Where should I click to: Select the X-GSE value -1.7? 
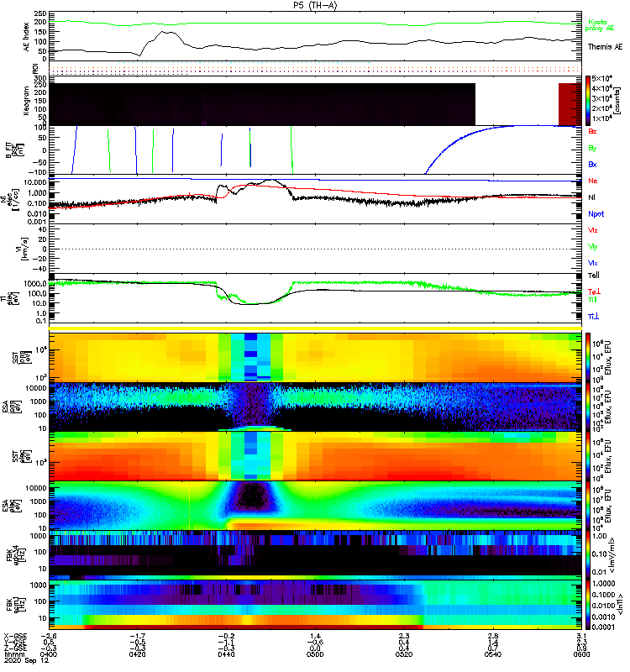tap(137, 636)
